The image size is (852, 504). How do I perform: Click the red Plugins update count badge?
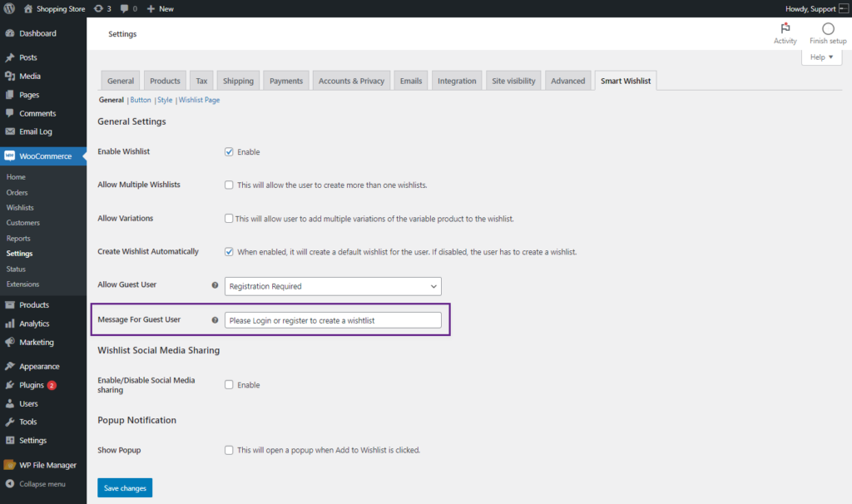coord(52,385)
